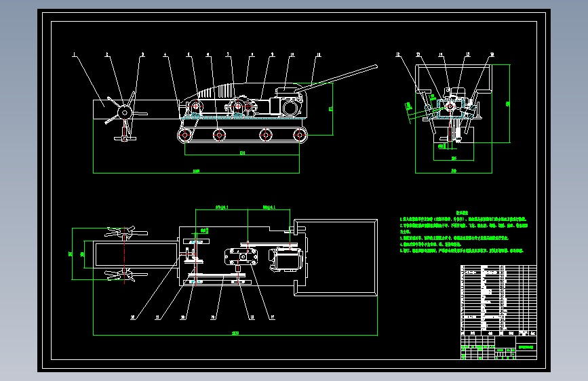Viewport: 588px width, 381px height.
Task: Click the technical requirements heading text
Action: (462, 213)
